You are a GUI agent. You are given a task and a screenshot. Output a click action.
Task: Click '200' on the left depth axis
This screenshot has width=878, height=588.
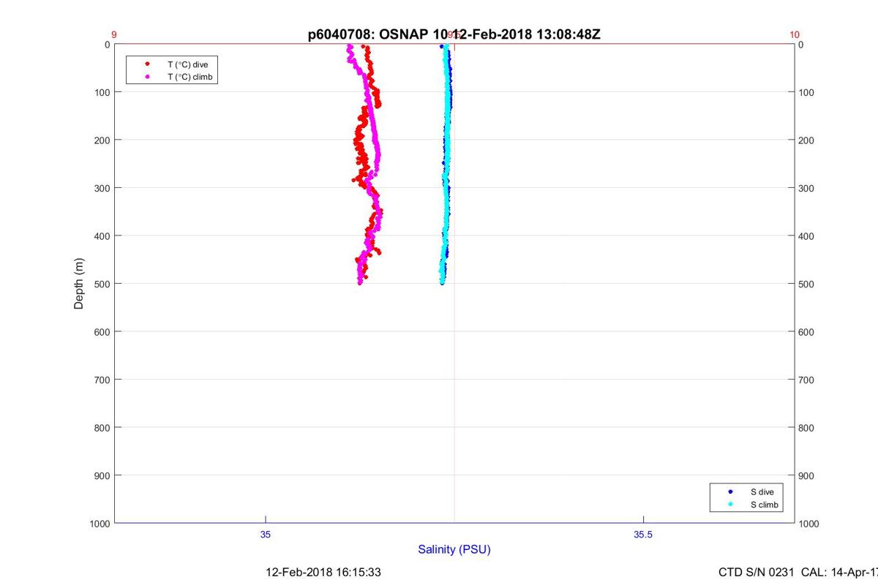(x=102, y=140)
